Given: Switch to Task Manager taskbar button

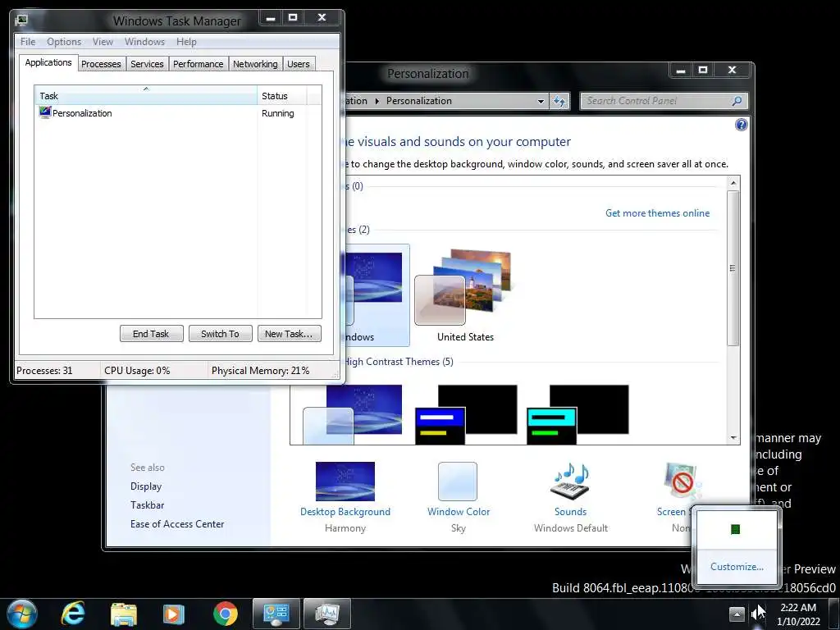Looking at the screenshot, I should click(x=327, y=614).
